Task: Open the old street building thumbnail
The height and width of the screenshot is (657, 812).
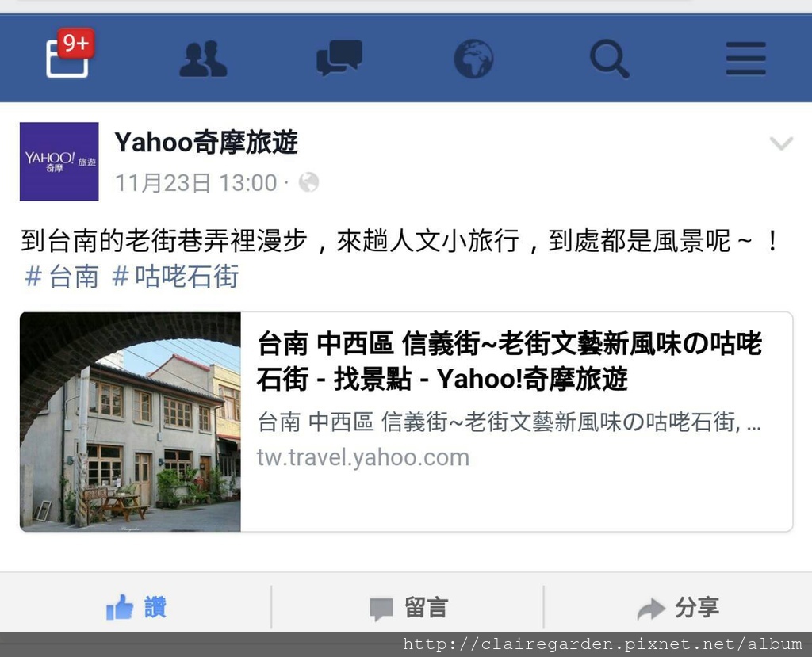Action: (130, 422)
